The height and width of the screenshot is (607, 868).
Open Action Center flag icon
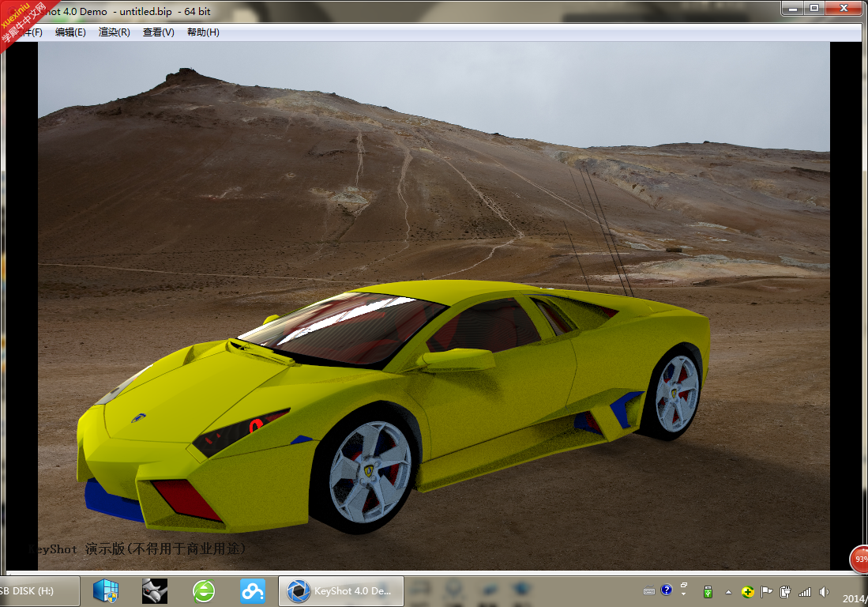pyautogui.click(x=767, y=592)
